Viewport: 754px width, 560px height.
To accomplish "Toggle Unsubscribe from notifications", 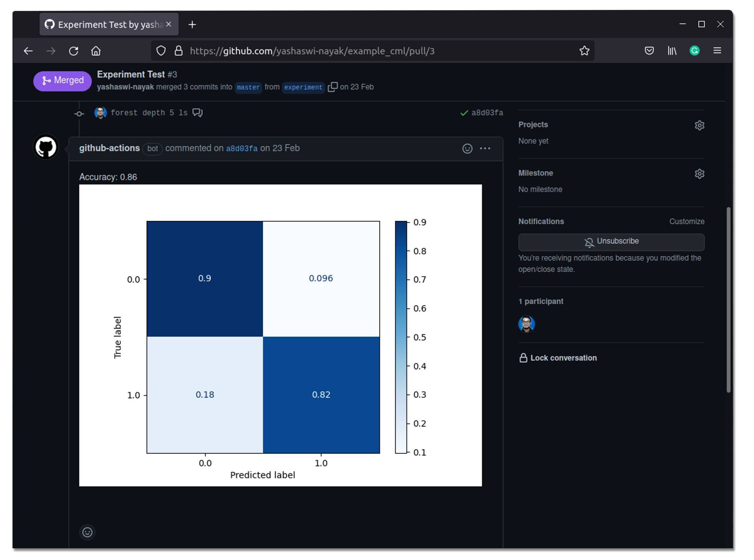I will point(611,242).
